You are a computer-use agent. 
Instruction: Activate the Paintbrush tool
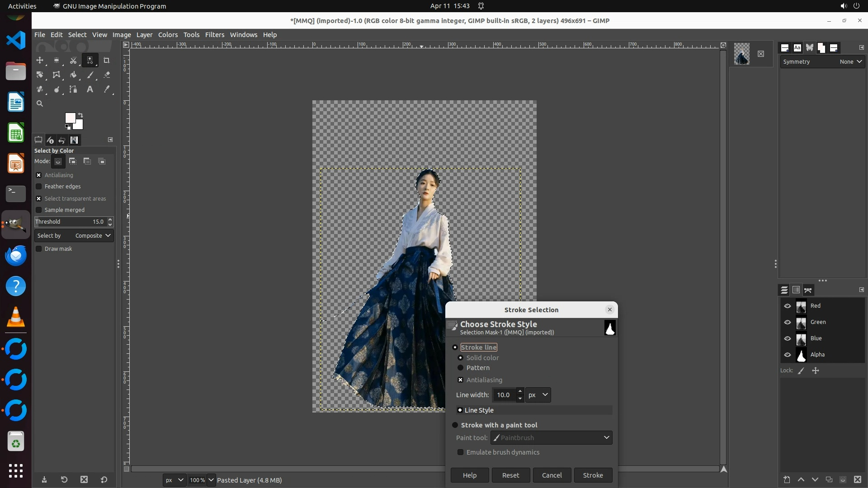(90, 75)
